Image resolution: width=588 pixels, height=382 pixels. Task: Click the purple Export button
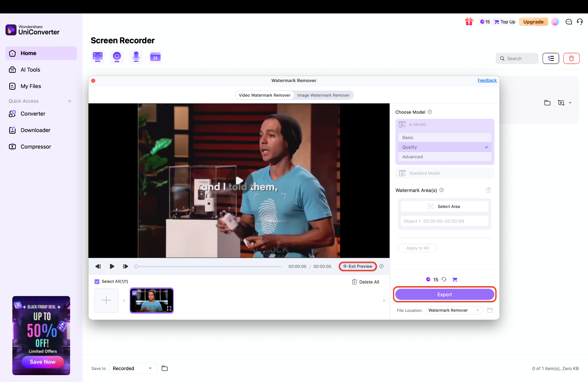point(444,295)
